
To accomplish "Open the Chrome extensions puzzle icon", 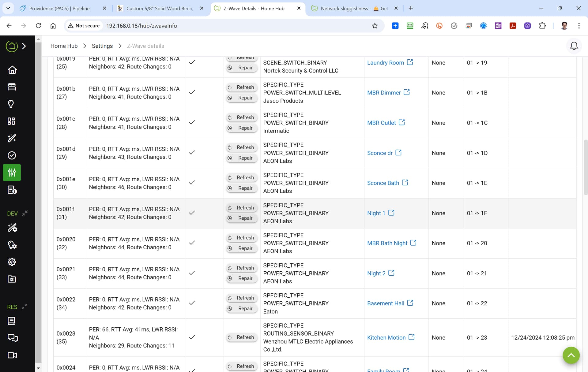I will [x=542, y=26].
